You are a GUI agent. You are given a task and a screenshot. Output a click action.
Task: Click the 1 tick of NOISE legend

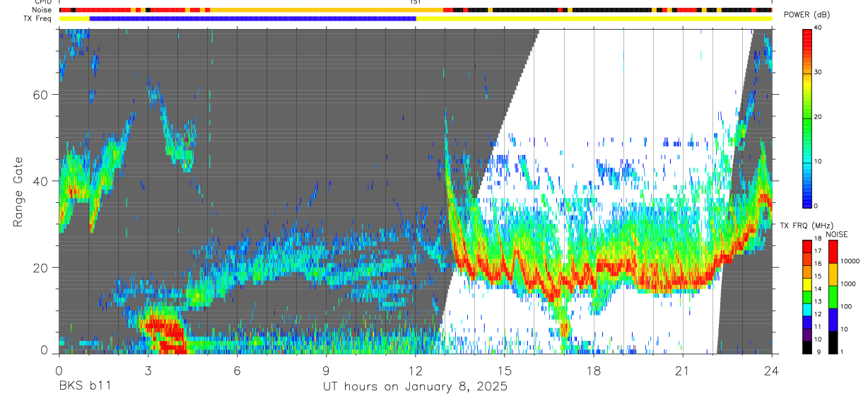click(x=841, y=353)
